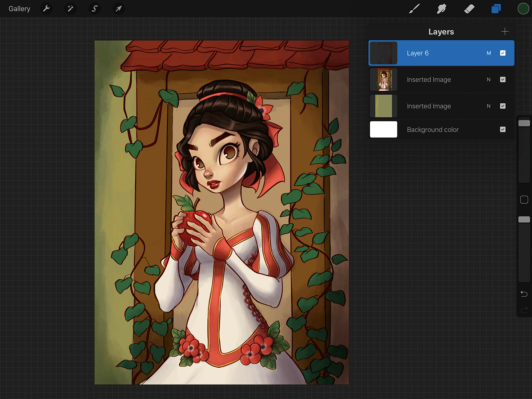Select the green Inserted Image thumbnail
Screen dimensions: 532x399
click(x=384, y=106)
